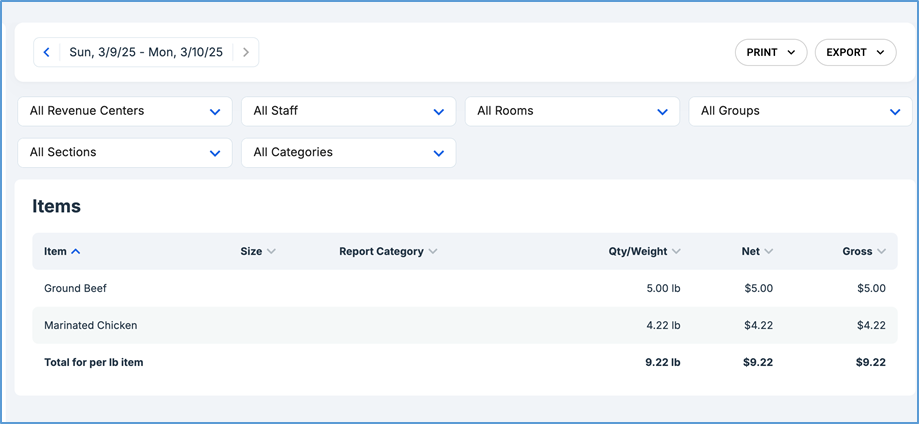Go to previous date range arrow
Screen dimensions: 919x424
47,52
